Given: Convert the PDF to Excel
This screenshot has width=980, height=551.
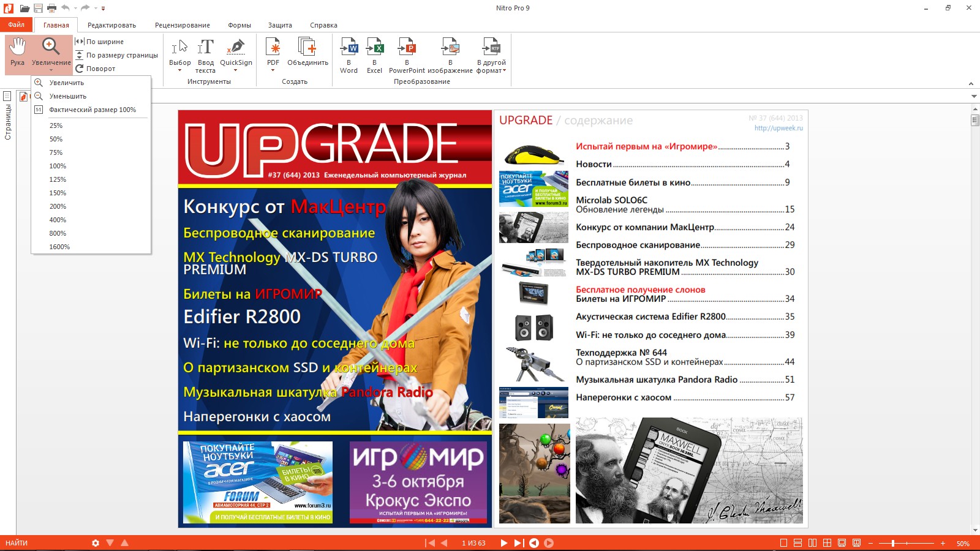Looking at the screenshot, I should click(374, 55).
